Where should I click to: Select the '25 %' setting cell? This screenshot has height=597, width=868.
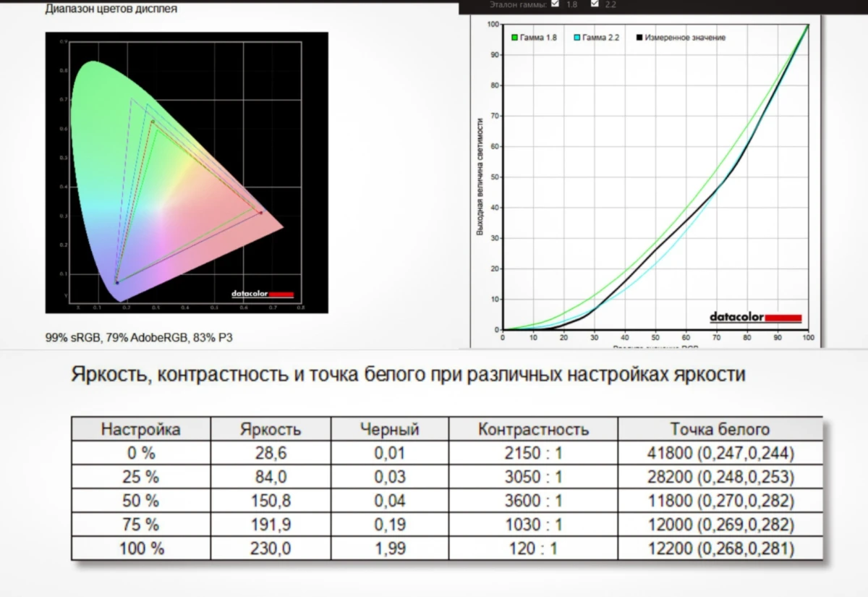(141, 477)
